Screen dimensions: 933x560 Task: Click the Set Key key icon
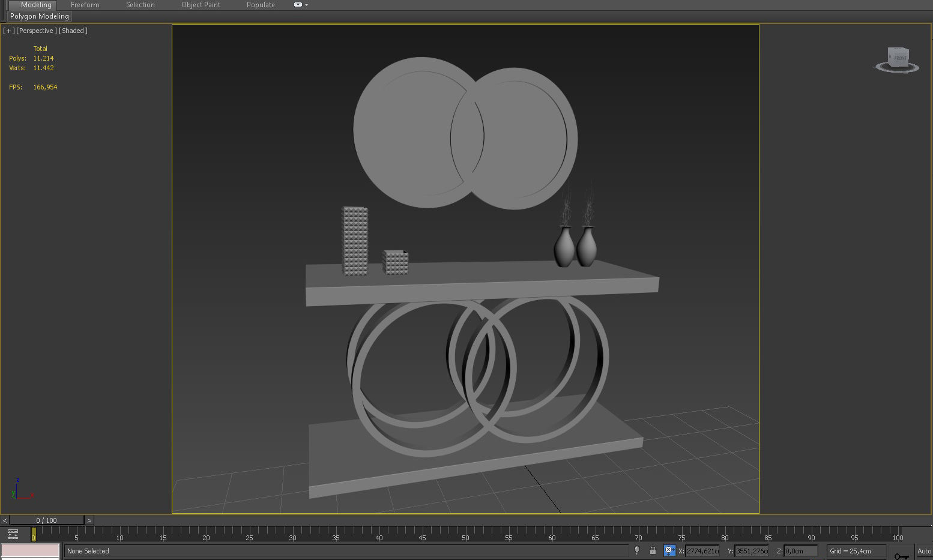902,556
